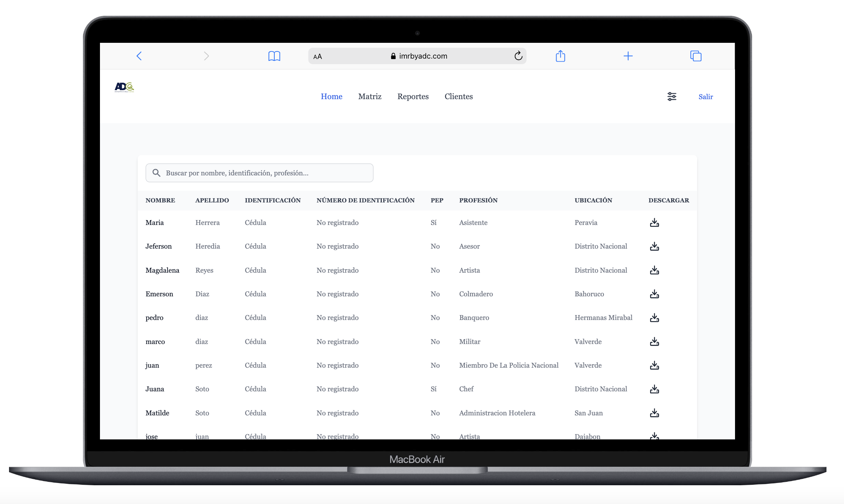Reload the page with refresh icon
This screenshot has height=504, width=844.
tap(518, 56)
